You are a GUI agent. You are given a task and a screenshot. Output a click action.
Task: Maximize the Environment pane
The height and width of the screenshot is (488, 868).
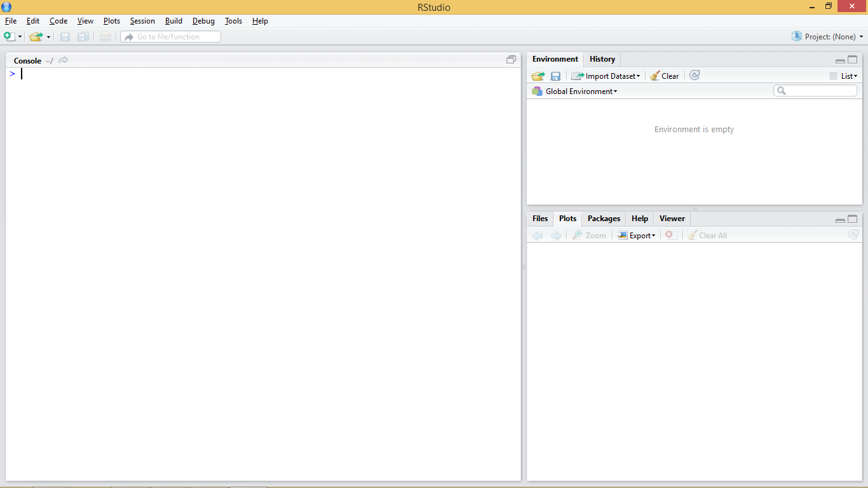coord(853,60)
